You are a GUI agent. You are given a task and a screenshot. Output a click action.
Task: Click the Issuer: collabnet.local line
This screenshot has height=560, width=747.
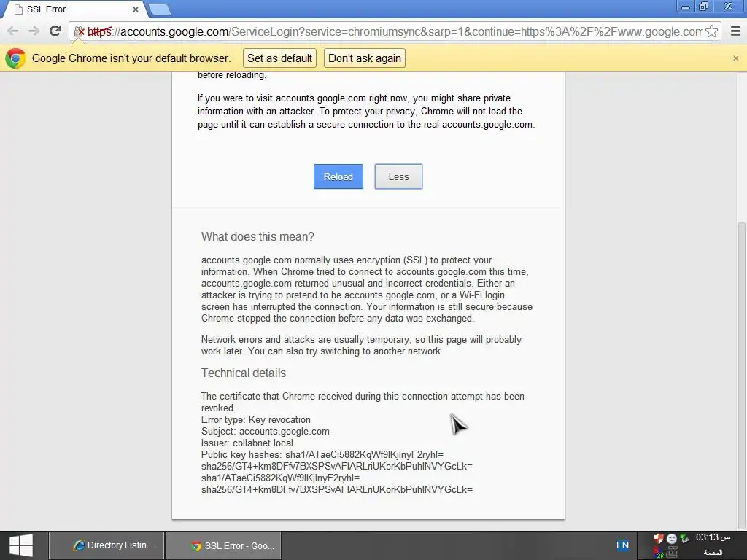(247, 443)
